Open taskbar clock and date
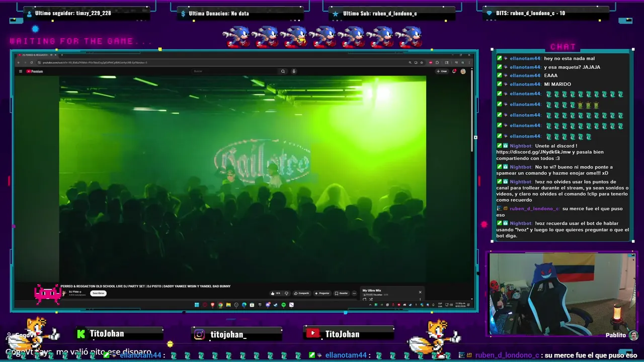This screenshot has width=644, height=362. click(460, 305)
